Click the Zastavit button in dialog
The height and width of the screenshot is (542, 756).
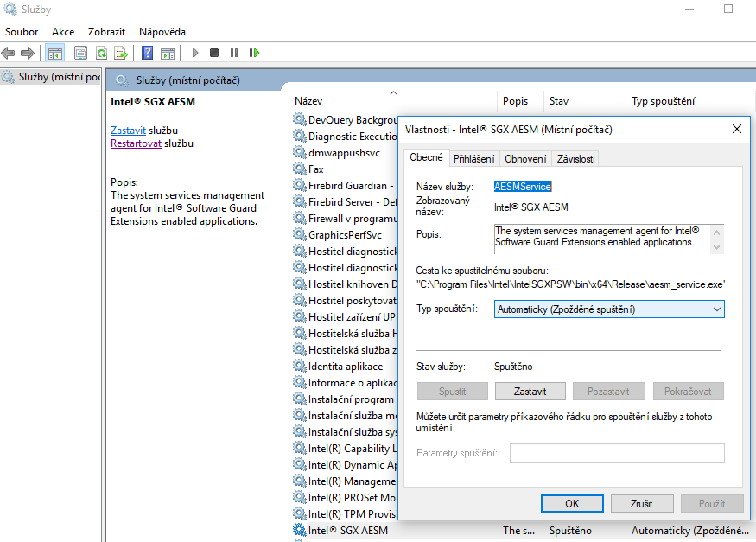tap(530, 392)
